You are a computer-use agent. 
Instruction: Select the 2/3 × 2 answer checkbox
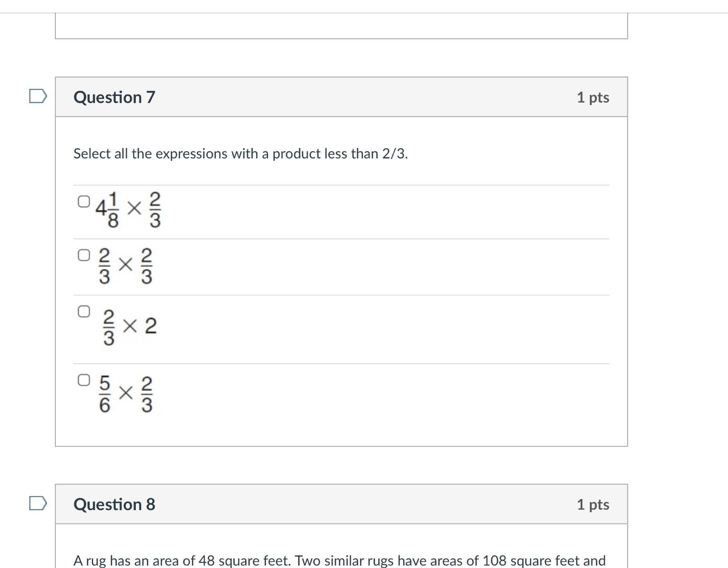click(x=84, y=311)
